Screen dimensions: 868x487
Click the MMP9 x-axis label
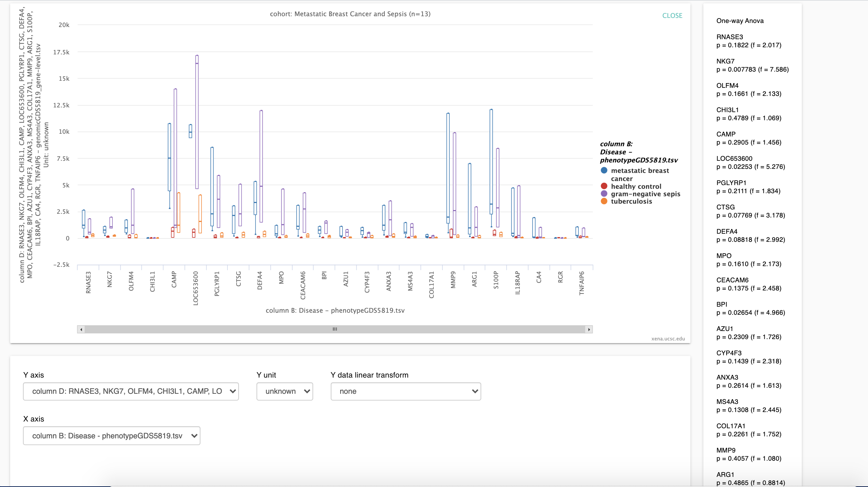point(453,280)
